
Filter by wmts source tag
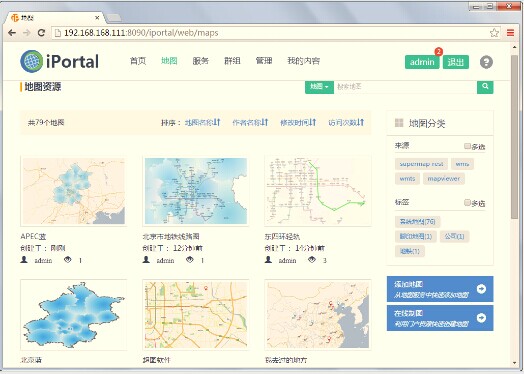click(407, 179)
